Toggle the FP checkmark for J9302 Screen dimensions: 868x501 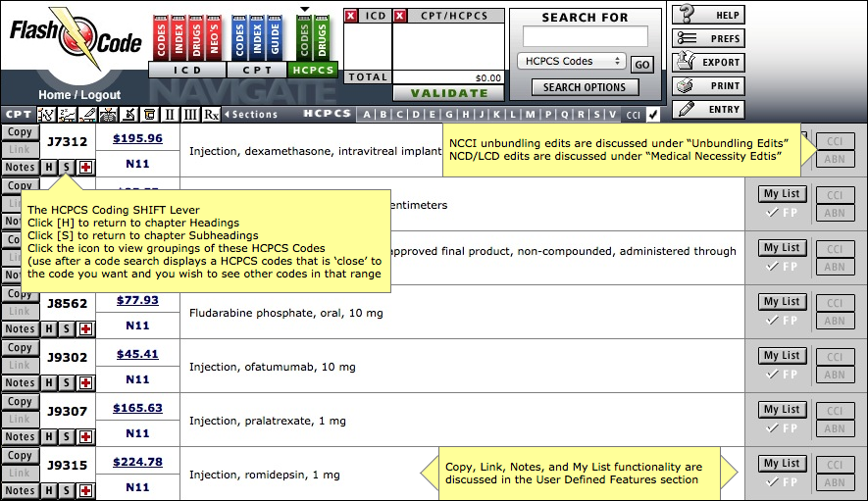[782, 375]
